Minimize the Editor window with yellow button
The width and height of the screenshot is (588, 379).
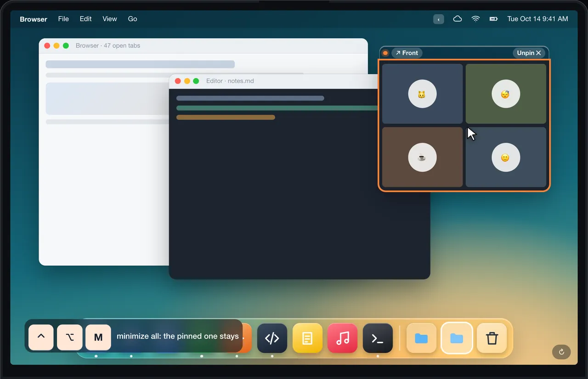(x=187, y=81)
